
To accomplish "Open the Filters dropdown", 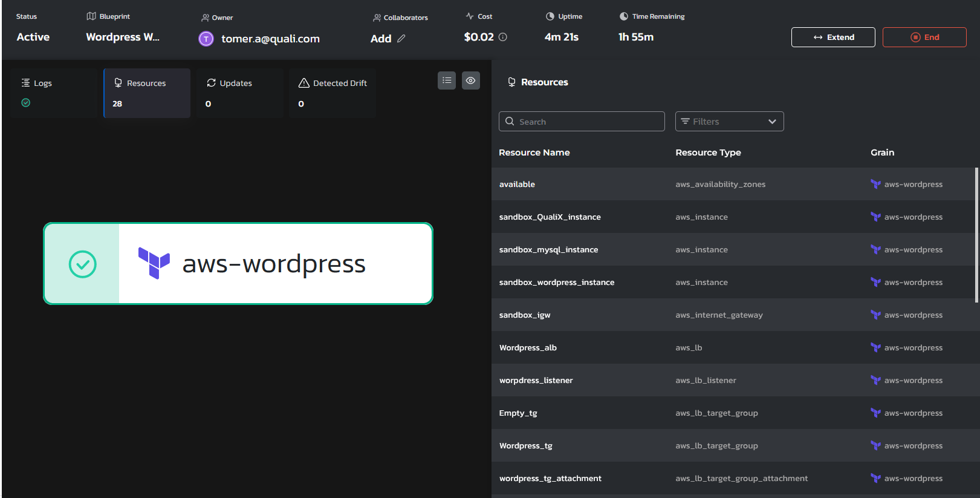I will point(729,121).
